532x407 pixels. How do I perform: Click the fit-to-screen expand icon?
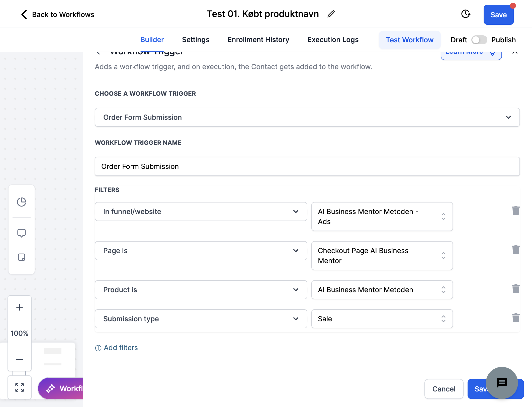(20, 387)
